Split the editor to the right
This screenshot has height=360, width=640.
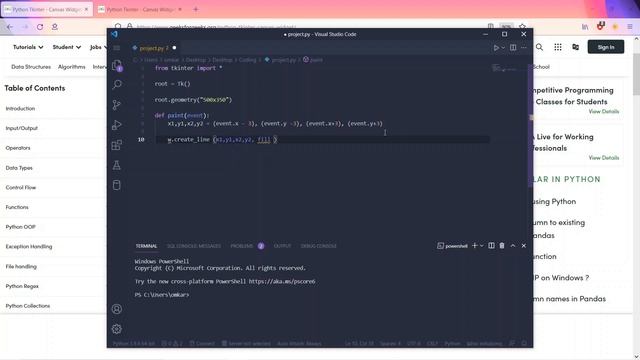coord(513,47)
